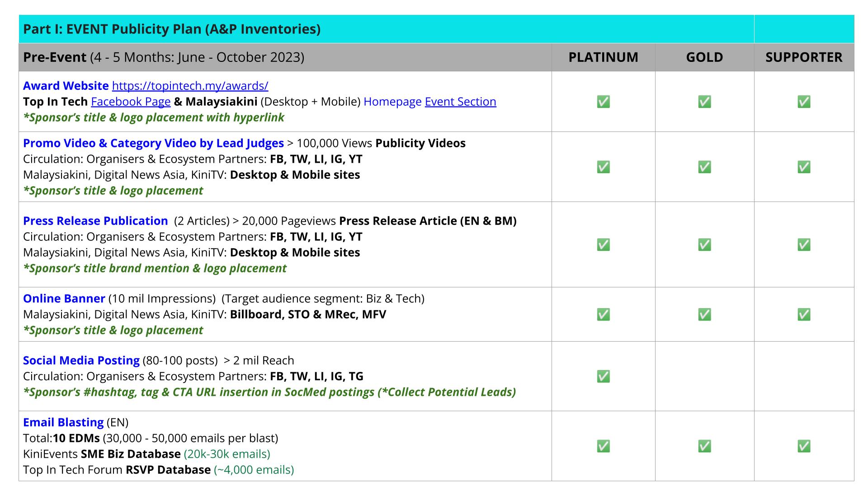This screenshot has width=868, height=488.
Task: Select the SUPPORTER column header
Action: click(804, 57)
